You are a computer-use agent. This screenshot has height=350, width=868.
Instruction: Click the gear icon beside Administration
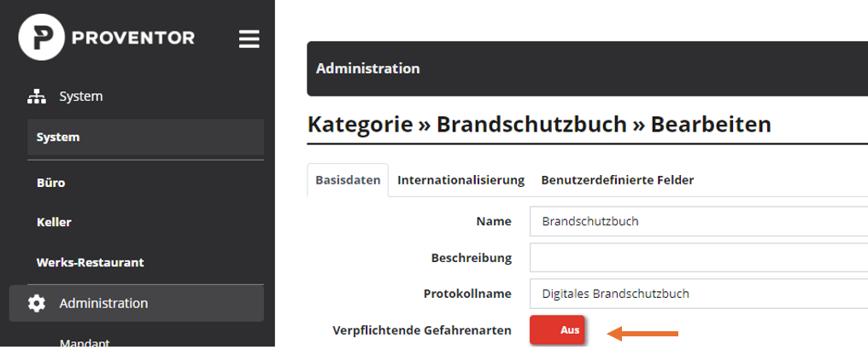[37, 303]
